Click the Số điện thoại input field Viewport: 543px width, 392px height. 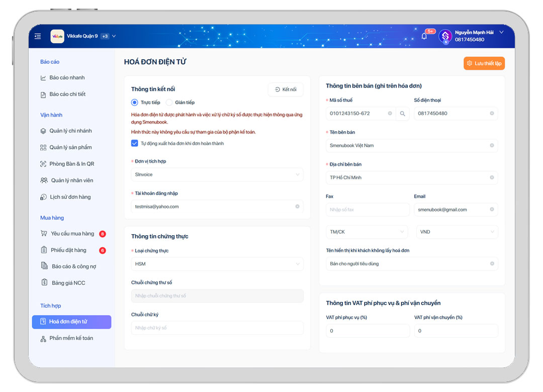[456, 114]
